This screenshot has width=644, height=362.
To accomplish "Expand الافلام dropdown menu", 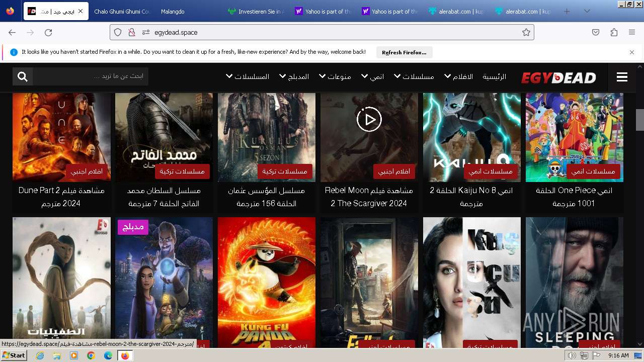I will pos(458,76).
